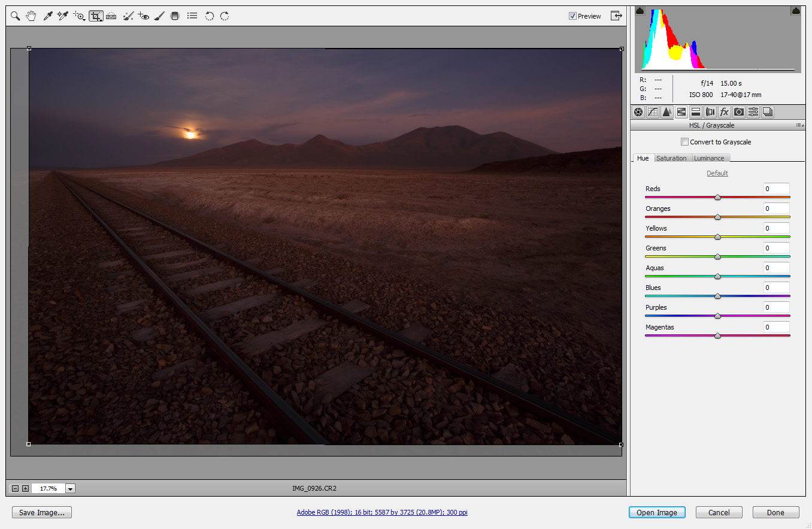Click the Cancel button
Viewport: 812px width, 529px height.
click(x=719, y=512)
